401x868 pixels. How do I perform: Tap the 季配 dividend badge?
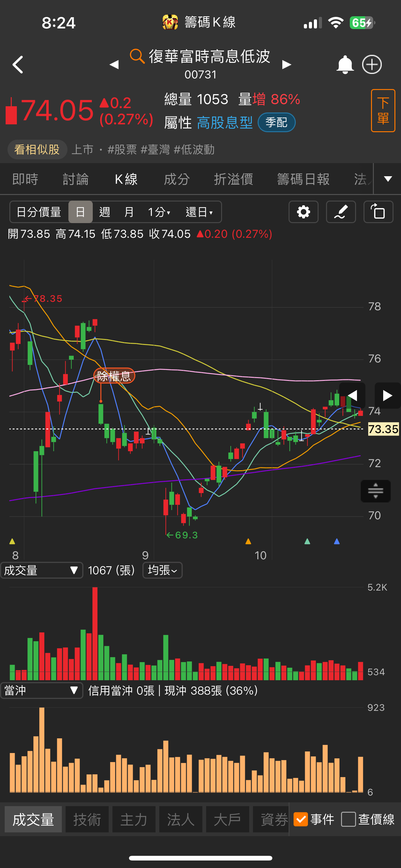(x=276, y=122)
